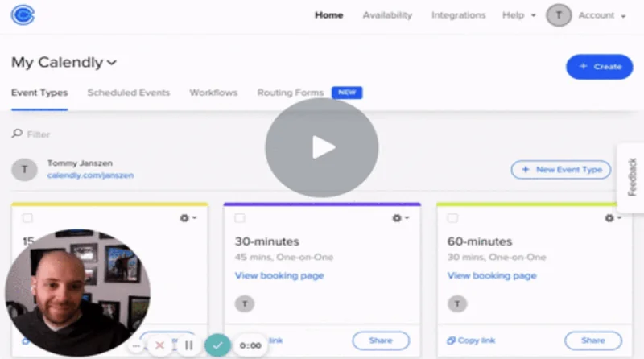Click the 30-minutes event title

point(267,241)
